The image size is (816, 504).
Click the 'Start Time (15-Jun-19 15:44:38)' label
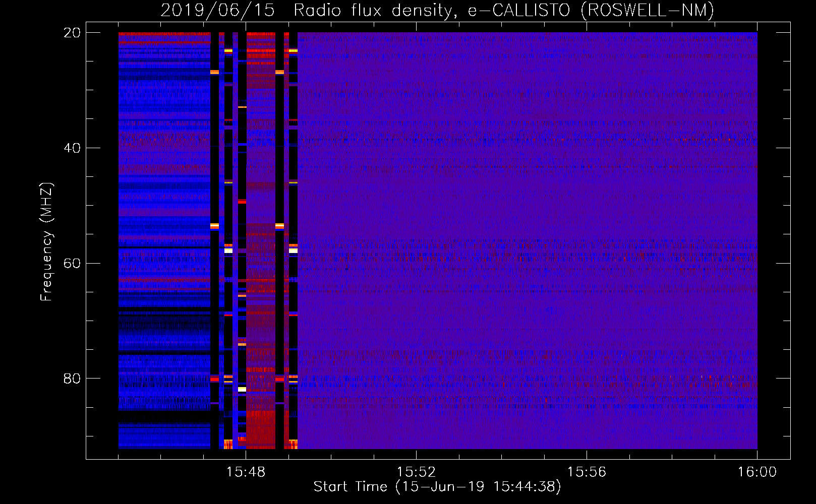pos(437,487)
